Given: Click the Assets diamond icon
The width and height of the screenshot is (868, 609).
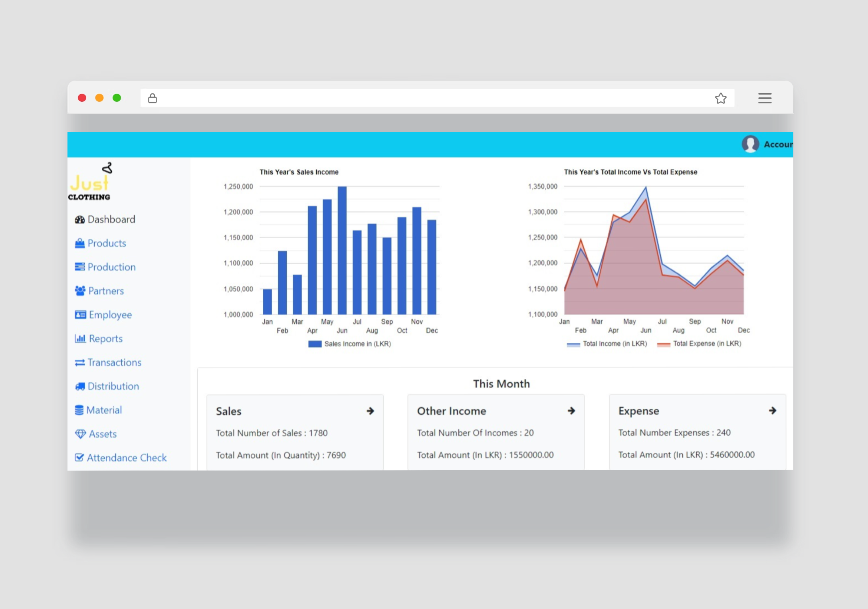Looking at the screenshot, I should point(80,434).
